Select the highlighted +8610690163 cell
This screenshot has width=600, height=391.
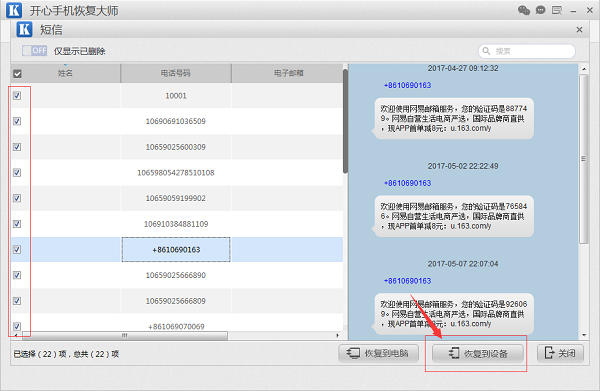coord(176,249)
